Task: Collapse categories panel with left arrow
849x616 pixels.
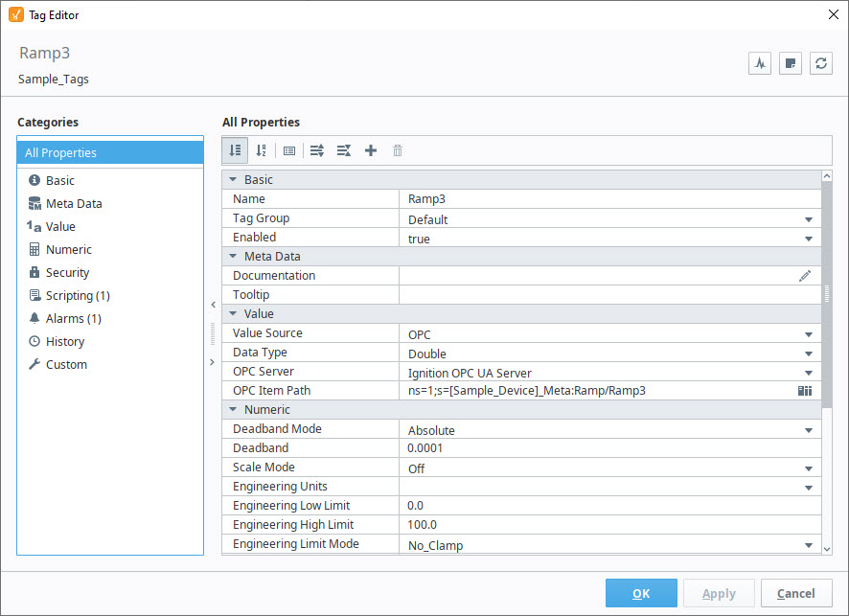Action: click(213, 305)
